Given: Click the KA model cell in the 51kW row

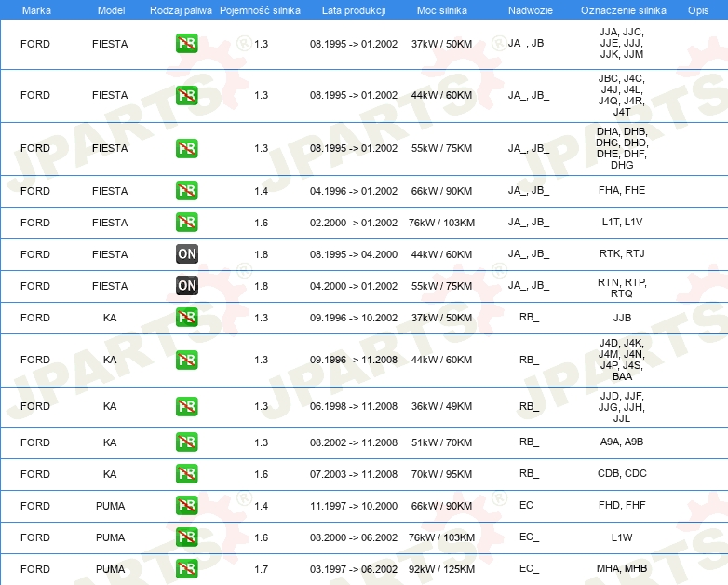Looking at the screenshot, I should pyautogui.click(x=110, y=442).
